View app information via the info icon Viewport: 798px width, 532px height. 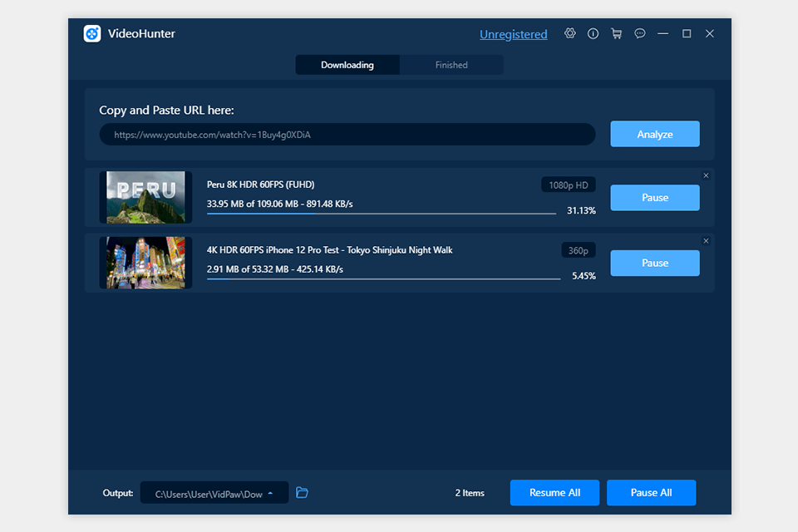click(593, 33)
